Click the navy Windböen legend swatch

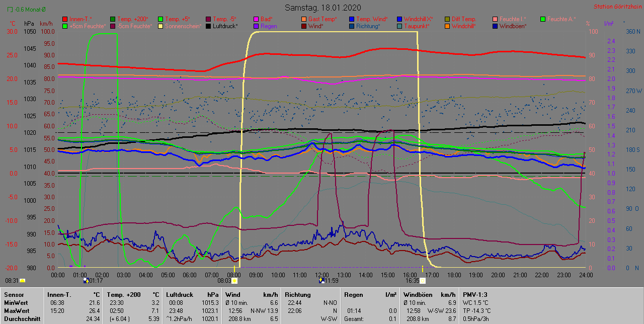tap(495, 26)
